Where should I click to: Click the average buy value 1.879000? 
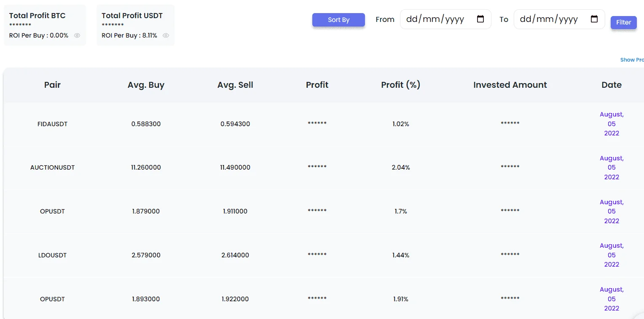[146, 211]
